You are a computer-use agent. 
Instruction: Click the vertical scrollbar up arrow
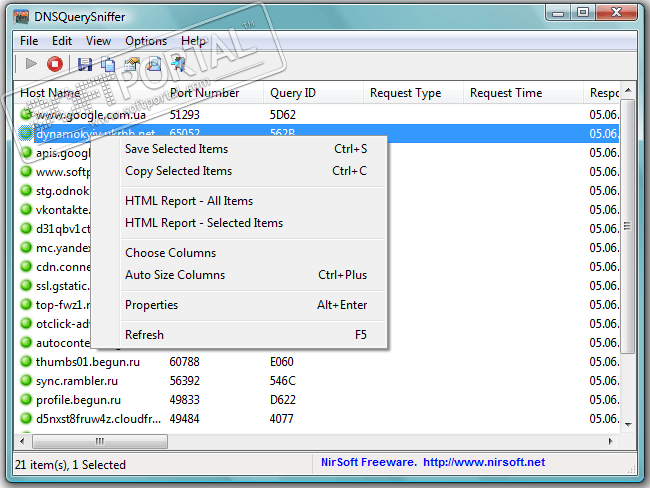628,90
